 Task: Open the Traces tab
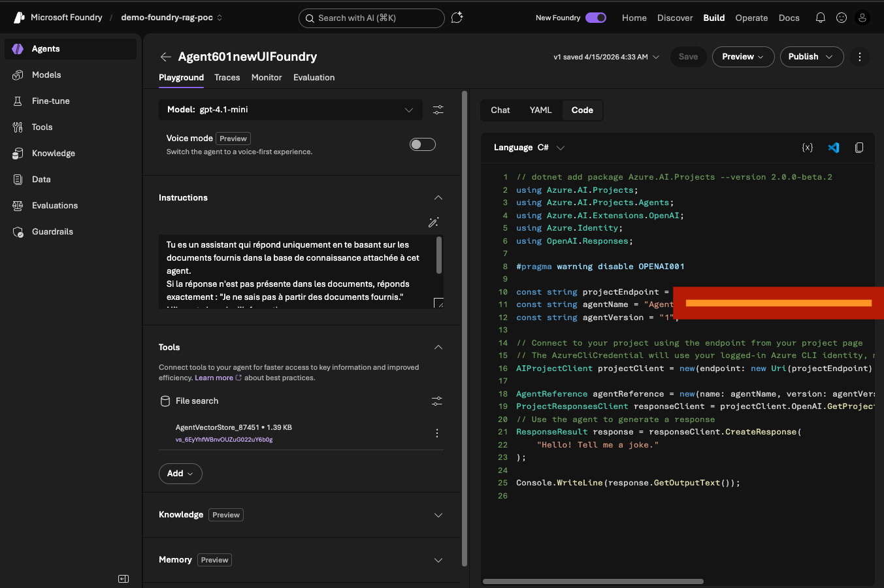coord(227,77)
